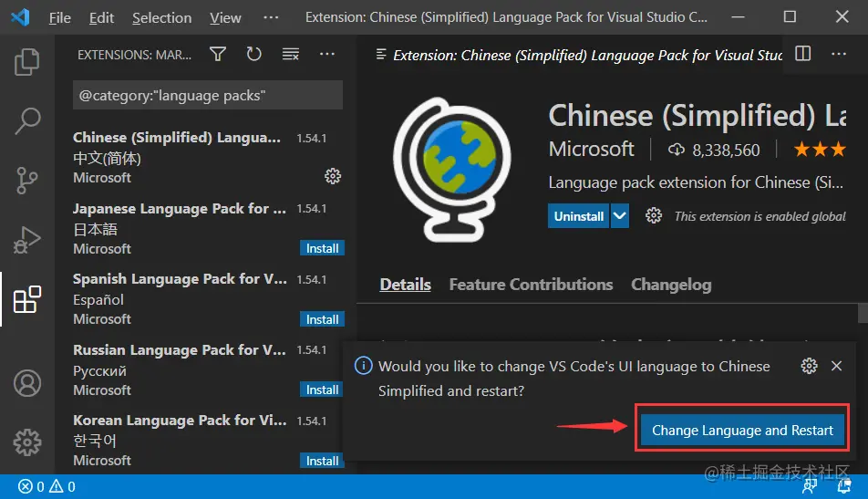Switch to the Details tab

pos(405,284)
